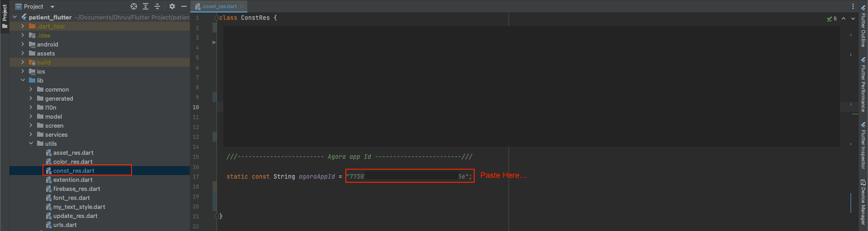
Task: Expand the ios folder arrow
Action: point(23,71)
